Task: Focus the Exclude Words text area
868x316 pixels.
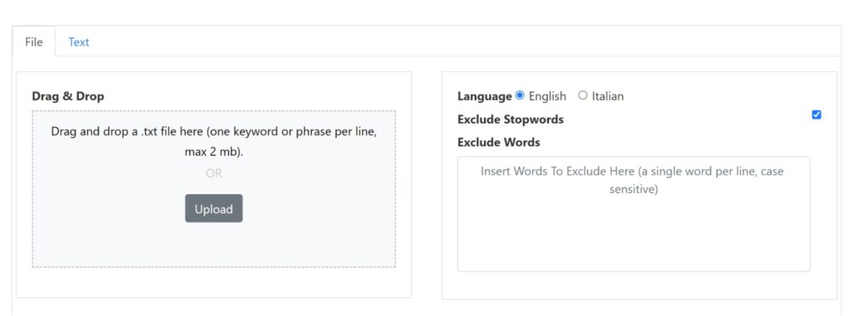Action: tap(633, 213)
